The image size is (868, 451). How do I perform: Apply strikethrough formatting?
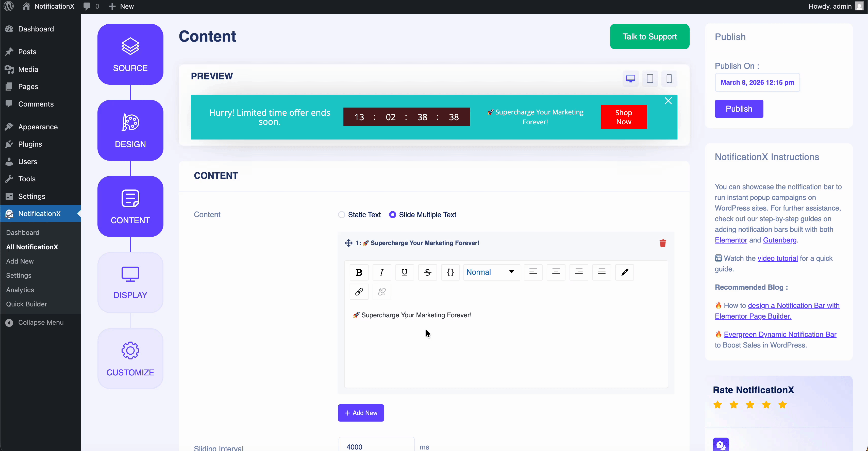click(x=427, y=272)
